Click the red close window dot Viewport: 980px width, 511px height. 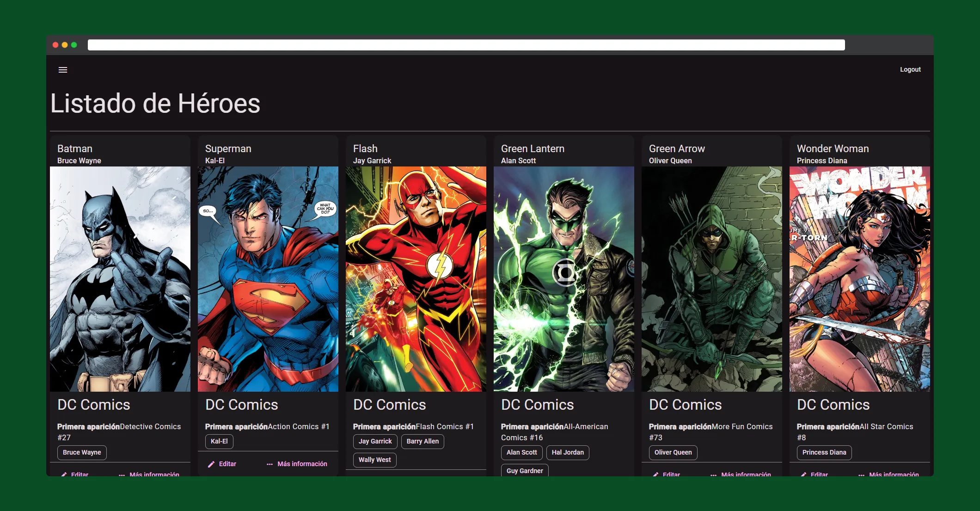pos(55,45)
